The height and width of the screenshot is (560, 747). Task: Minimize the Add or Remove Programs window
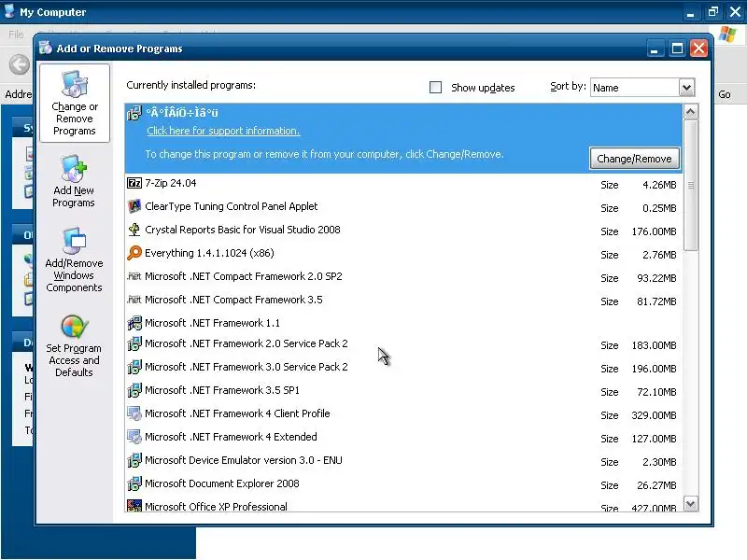click(655, 49)
